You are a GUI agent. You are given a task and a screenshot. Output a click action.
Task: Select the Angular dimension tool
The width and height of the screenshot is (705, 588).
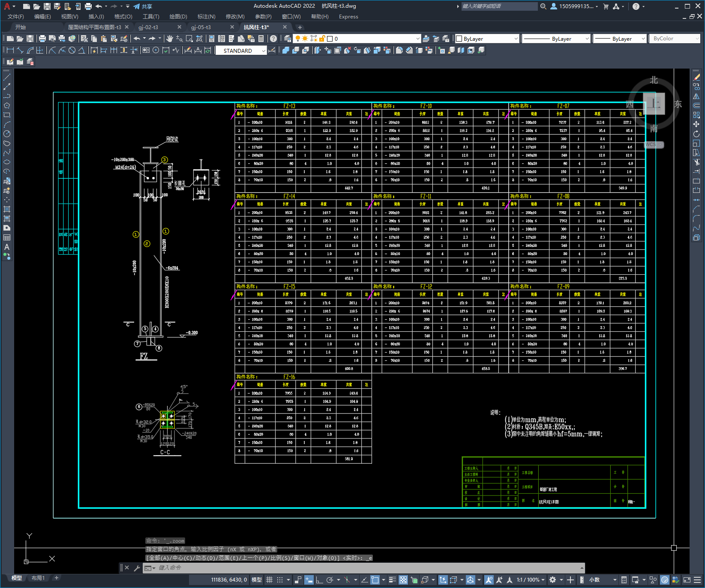click(81, 50)
